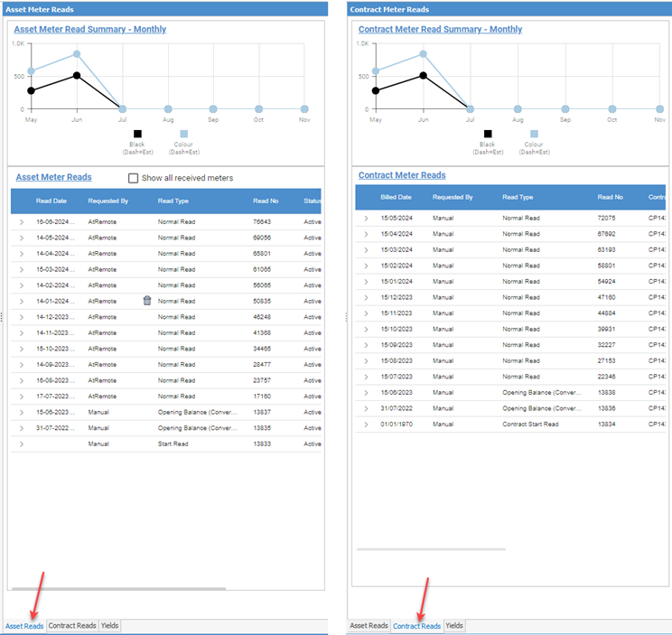Viewport: 672px width, 635px height.
Task: Click the horizontal scrollbar under the asset reads table
Action: 118,589
